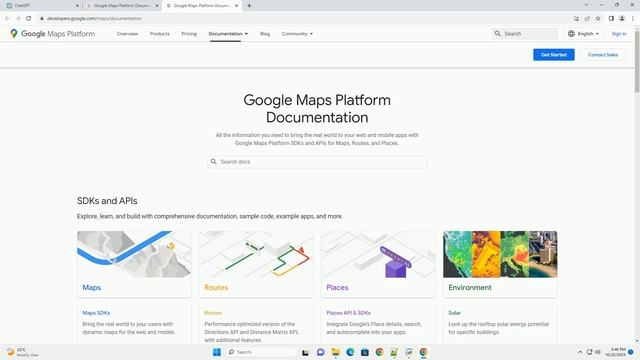Focus the header Search field
The image size is (640, 360).
pos(525,34)
